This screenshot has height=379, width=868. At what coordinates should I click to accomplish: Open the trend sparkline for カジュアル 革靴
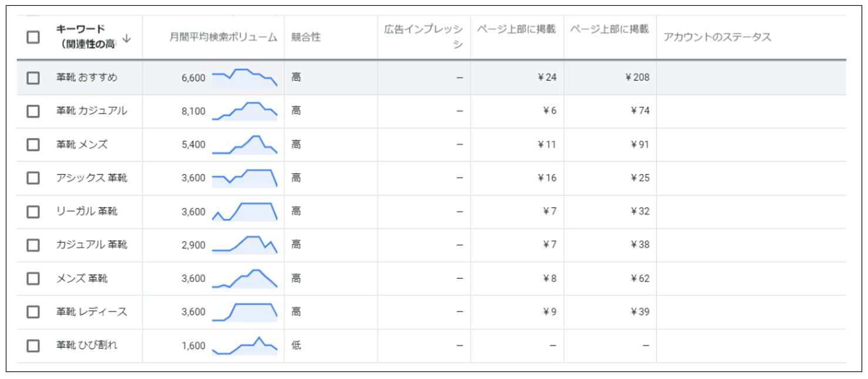coord(244,245)
